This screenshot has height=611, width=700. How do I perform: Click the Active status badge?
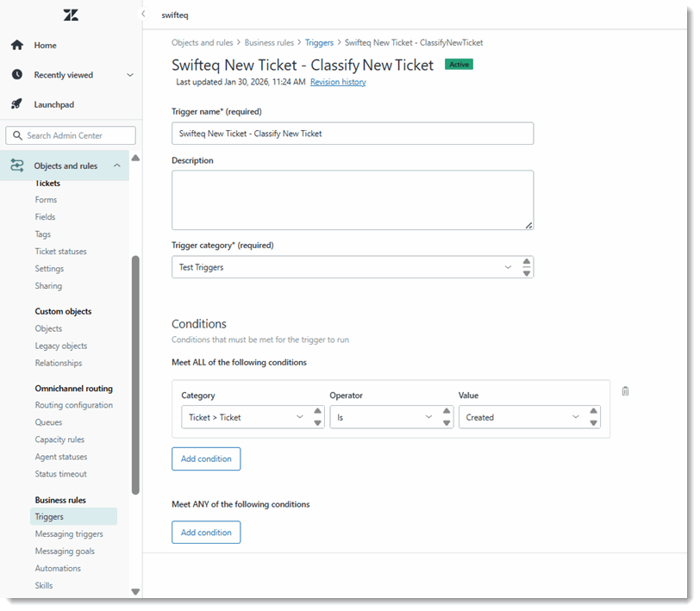tap(459, 65)
